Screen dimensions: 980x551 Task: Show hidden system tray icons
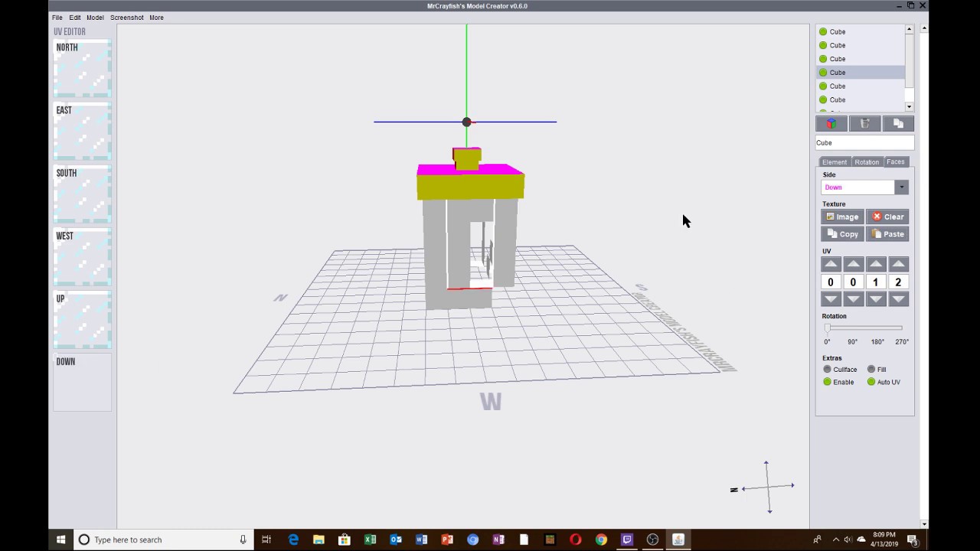tap(835, 540)
